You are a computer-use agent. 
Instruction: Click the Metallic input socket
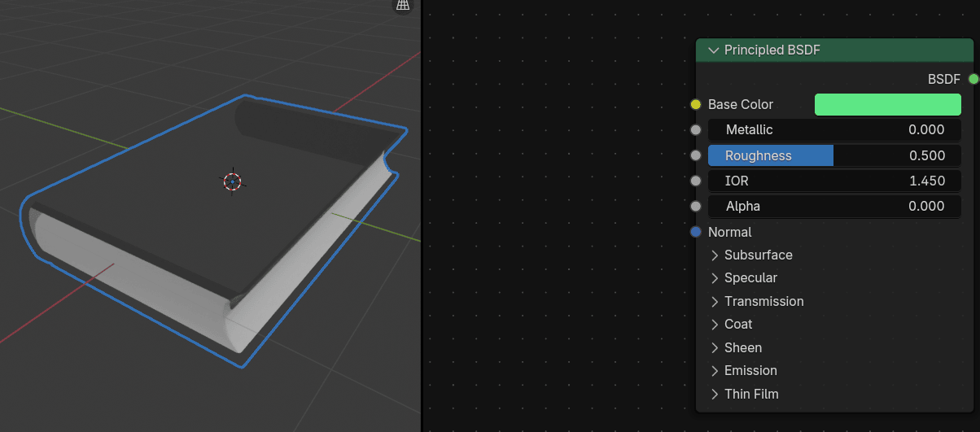click(695, 130)
